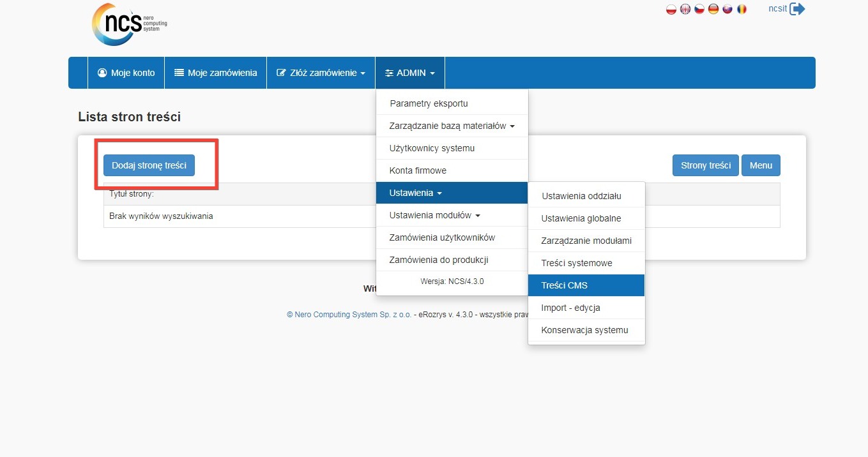Expand the Ustawienia modułów submenu

point(434,215)
